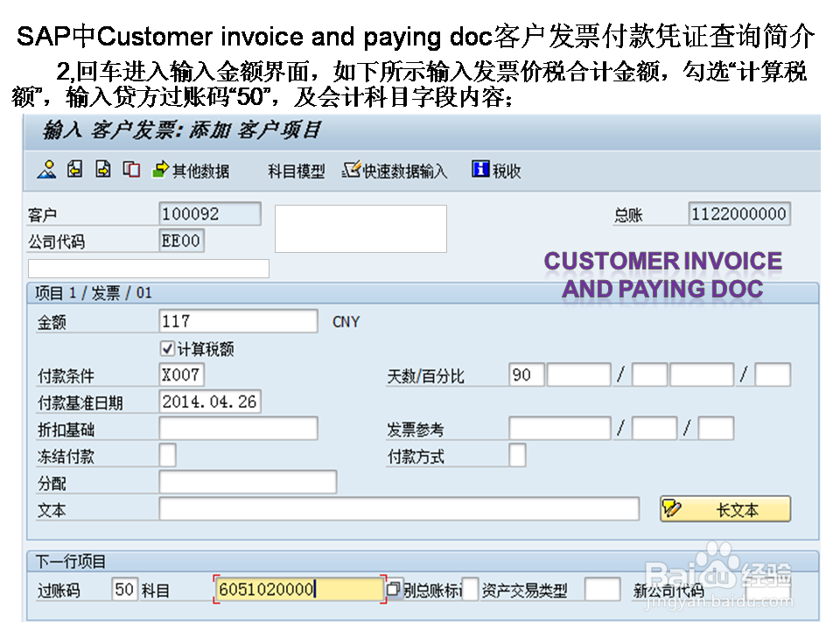Click the previous item page icon
Screen dimensions: 840x630
click(x=74, y=169)
